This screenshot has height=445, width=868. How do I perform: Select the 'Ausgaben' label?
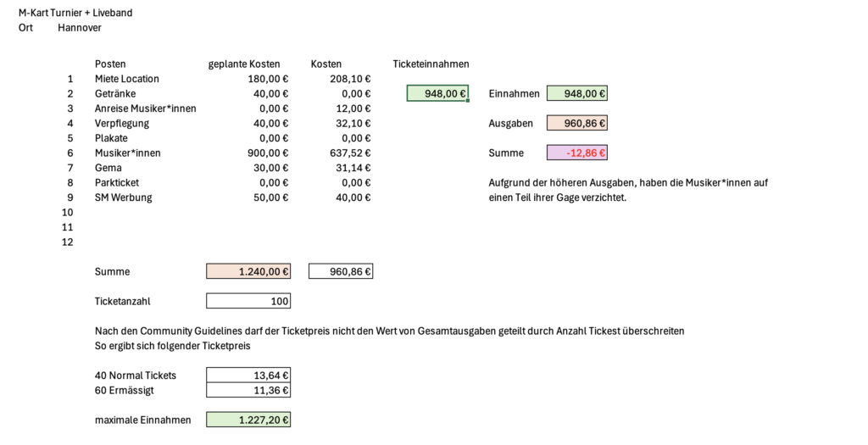511,124
